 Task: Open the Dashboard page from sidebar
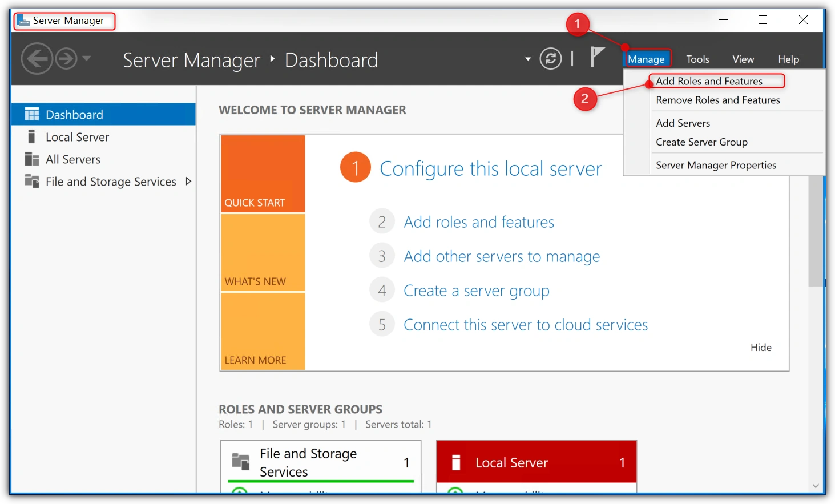(103, 114)
